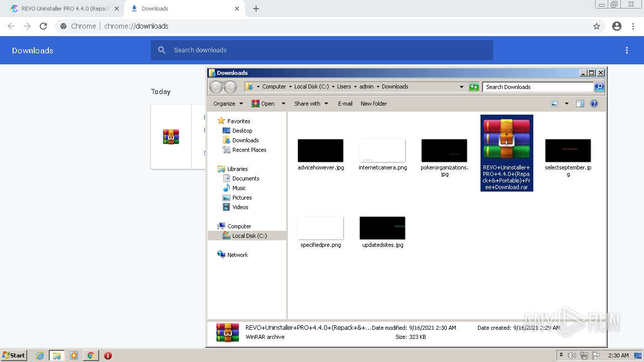The width and height of the screenshot is (644, 362).
Task: Select Computer in the navigation pane
Action: (239, 226)
